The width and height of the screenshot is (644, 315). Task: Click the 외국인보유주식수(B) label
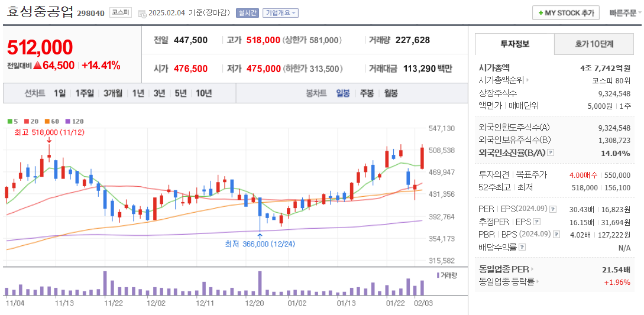click(515, 140)
